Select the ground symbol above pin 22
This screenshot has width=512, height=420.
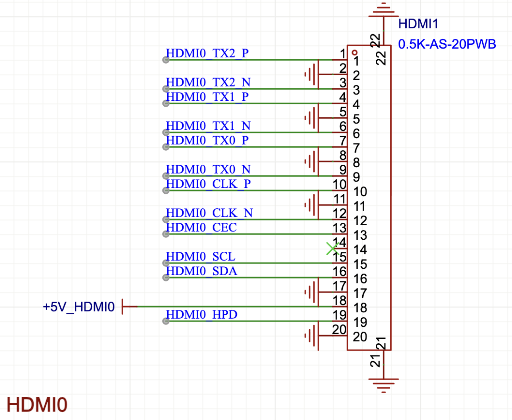[x=383, y=11]
